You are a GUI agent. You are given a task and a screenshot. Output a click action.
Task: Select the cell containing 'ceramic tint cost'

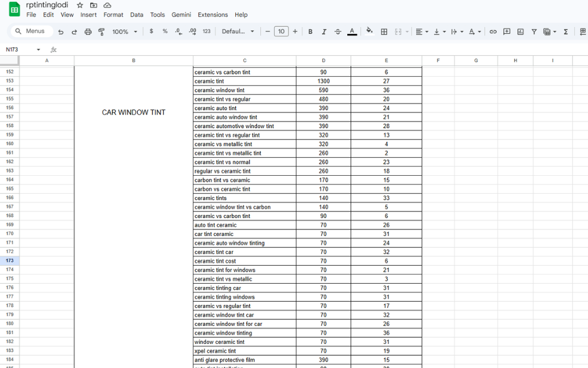244,261
